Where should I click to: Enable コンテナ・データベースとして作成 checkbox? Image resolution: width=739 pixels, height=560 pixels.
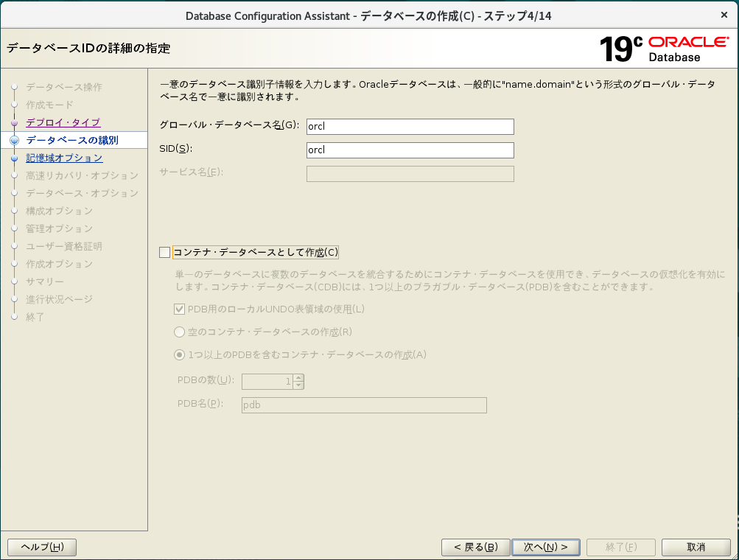coord(164,253)
